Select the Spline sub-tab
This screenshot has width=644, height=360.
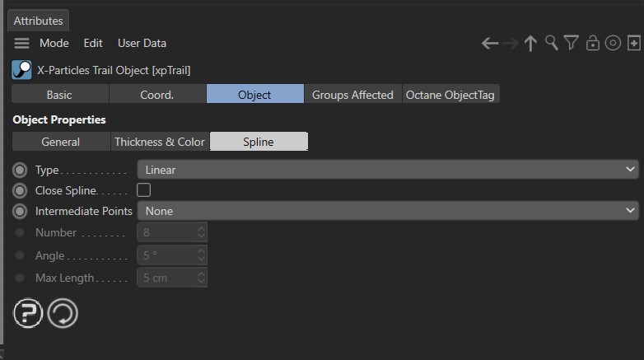coord(259,142)
